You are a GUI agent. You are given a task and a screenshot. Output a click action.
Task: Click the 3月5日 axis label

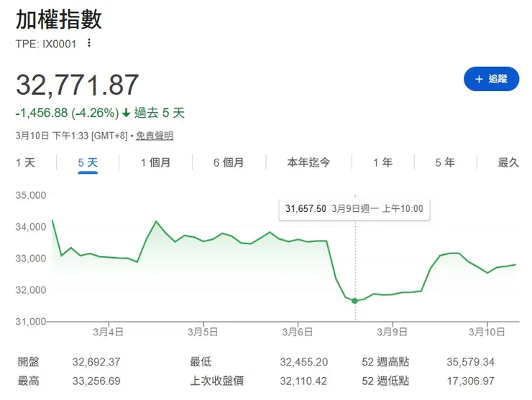pos(203,332)
